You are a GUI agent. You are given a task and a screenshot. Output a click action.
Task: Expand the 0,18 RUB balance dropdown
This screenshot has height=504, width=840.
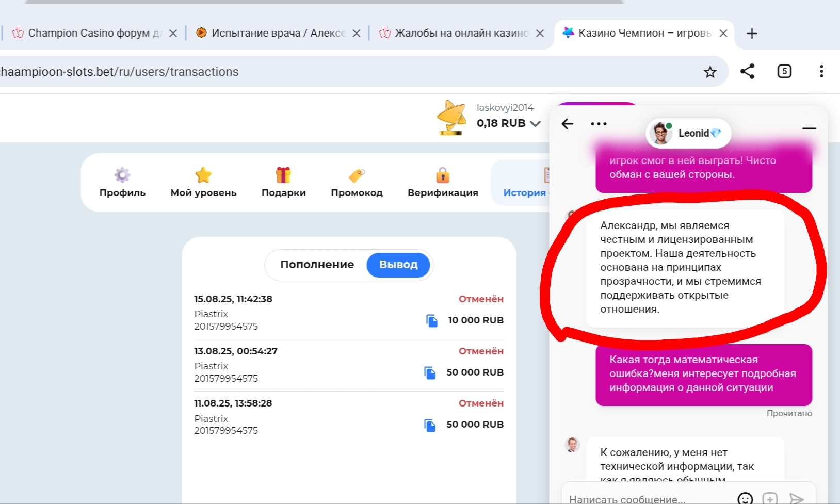536,124
